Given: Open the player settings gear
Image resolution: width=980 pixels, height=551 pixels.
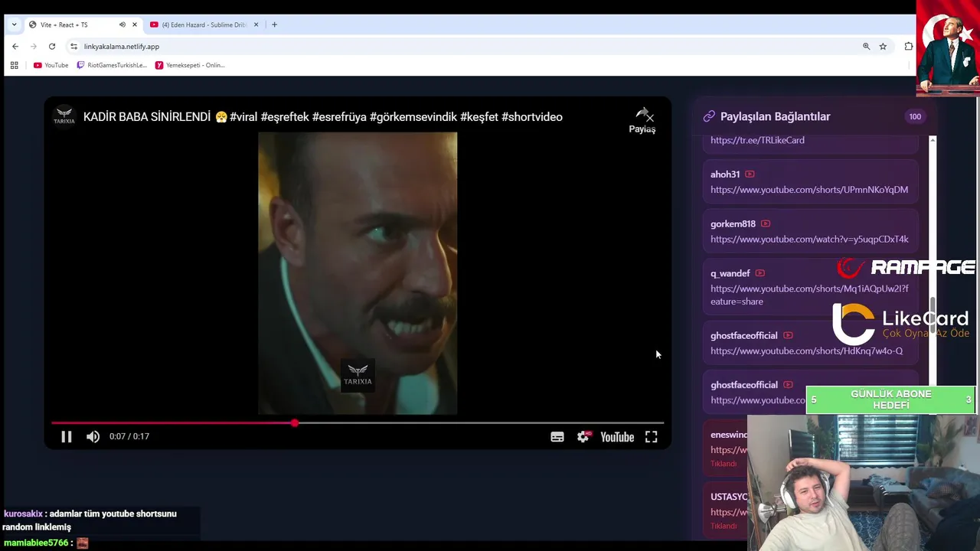Looking at the screenshot, I should tap(583, 437).
